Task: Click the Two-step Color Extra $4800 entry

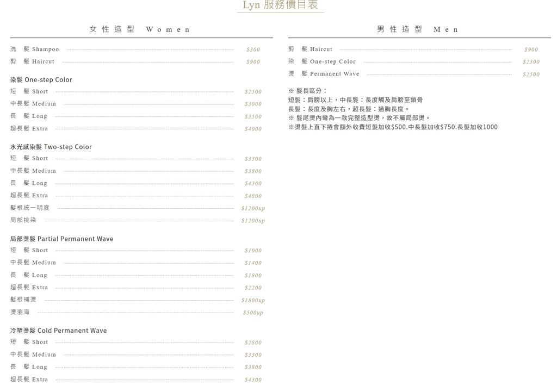Action: click(136, 195)
